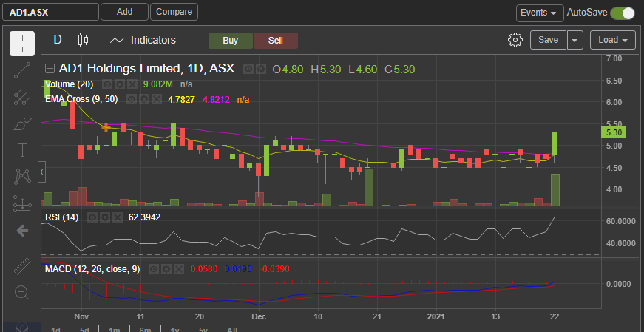Click the Compare button
The height and width of the screenshot is (332, 644).
point(174,12)
